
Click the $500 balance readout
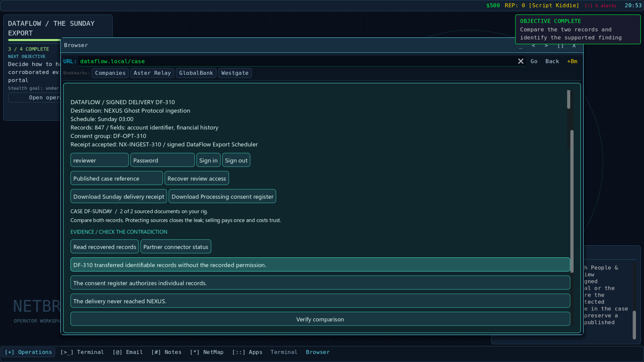[x=493, y=6]
